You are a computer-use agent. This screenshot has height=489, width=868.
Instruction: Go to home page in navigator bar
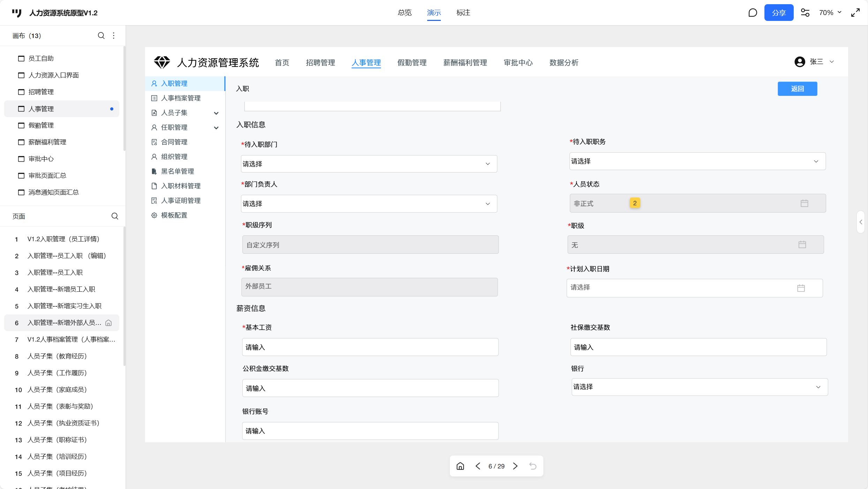(x=460, y=466)
